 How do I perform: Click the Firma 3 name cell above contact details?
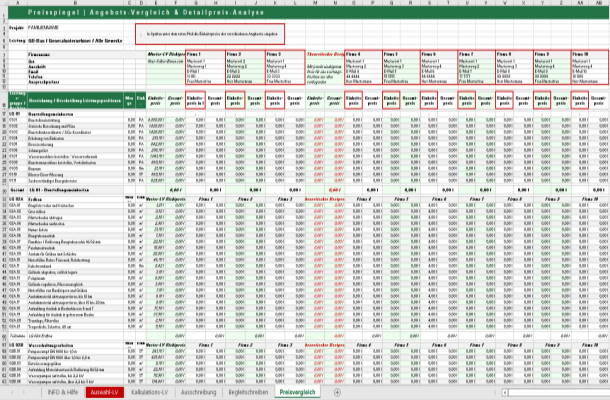[285, 54]
